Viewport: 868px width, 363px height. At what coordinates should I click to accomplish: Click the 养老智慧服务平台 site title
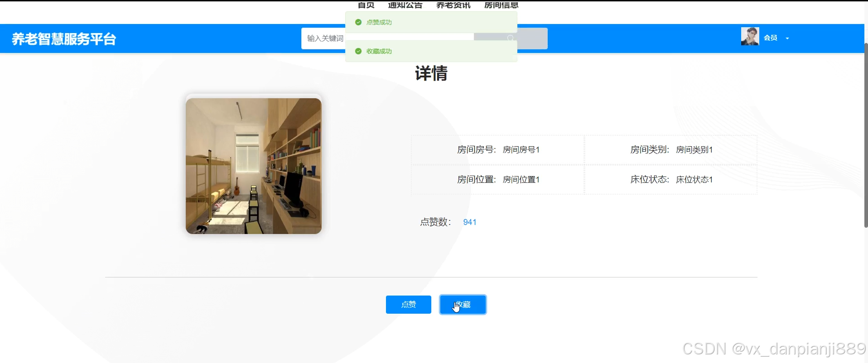pyautogui.click(x=64, y=39)
